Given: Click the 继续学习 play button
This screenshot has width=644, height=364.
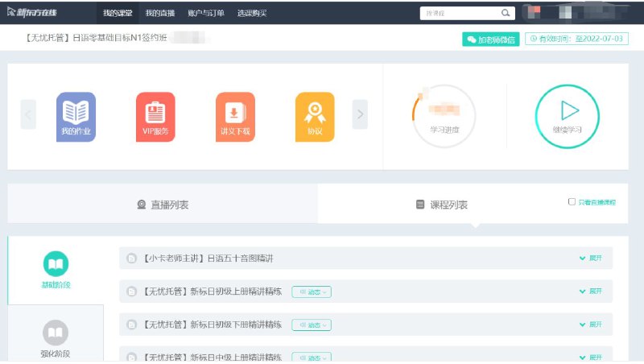Looking at the screenshot, I should [568, 116].
